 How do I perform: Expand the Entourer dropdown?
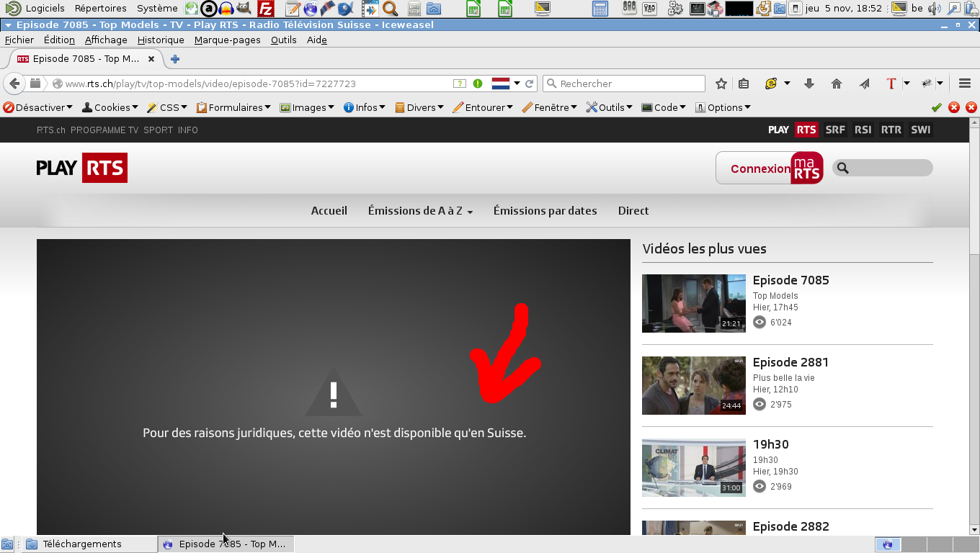pos(483,107)
